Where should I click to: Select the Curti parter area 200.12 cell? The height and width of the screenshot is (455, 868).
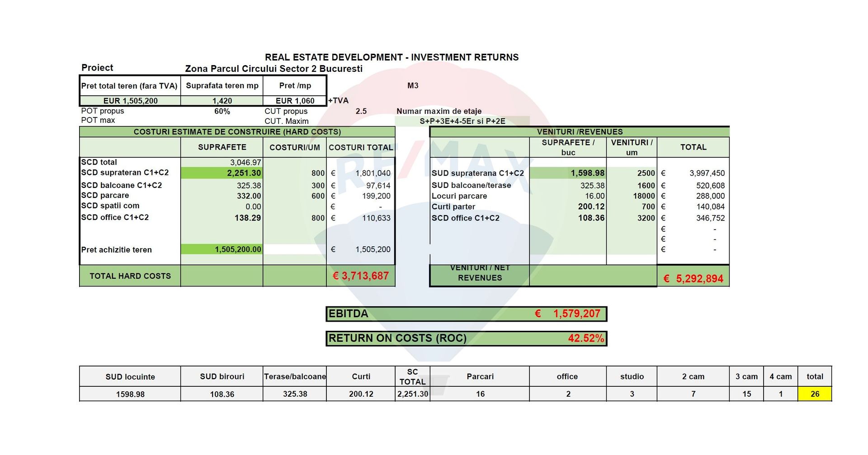point(568,206)
